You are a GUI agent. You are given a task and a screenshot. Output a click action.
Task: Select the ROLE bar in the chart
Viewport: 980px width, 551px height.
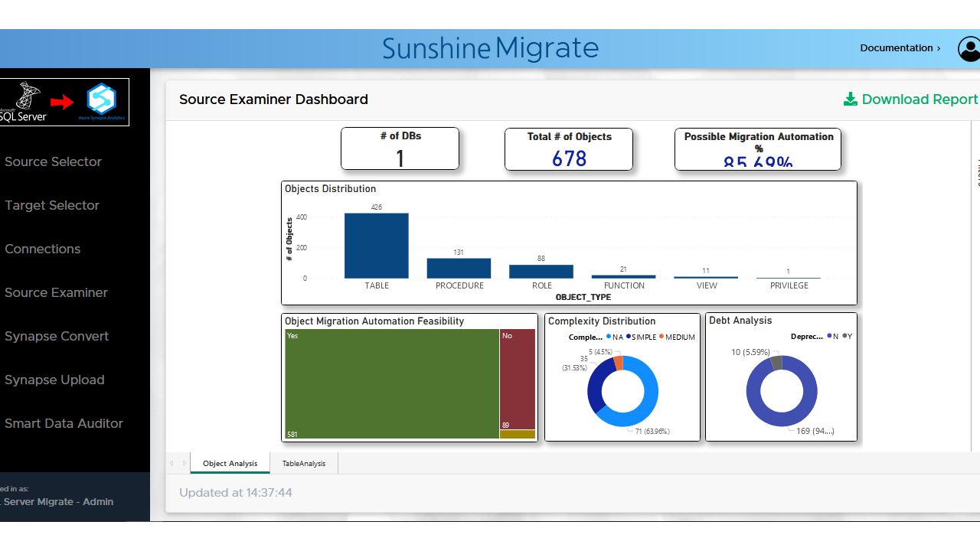[x=541, y=272]
